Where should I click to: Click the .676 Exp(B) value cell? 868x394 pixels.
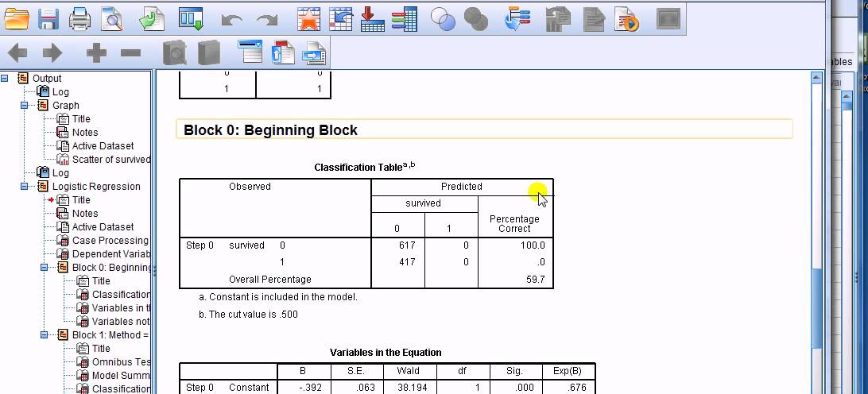point(577,388)
